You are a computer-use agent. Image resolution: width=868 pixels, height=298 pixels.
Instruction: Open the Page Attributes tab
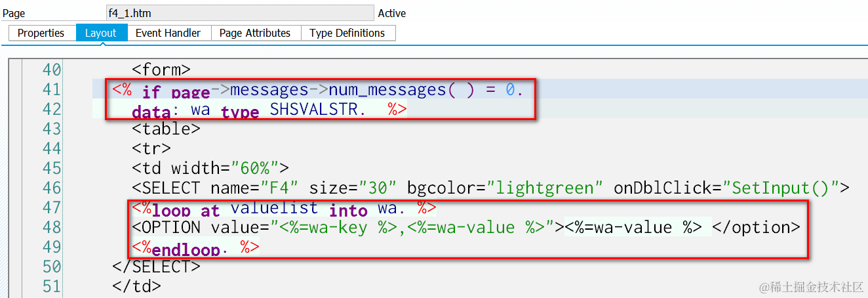255,33
